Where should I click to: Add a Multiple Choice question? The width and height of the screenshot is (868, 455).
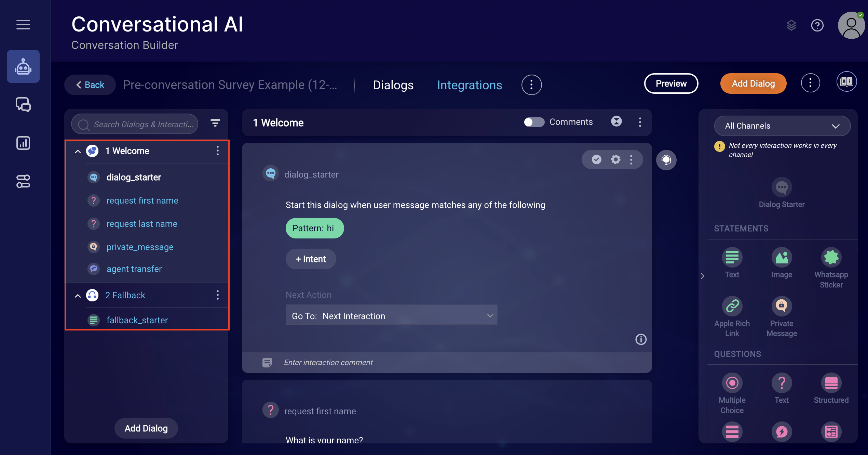[732, 383]
